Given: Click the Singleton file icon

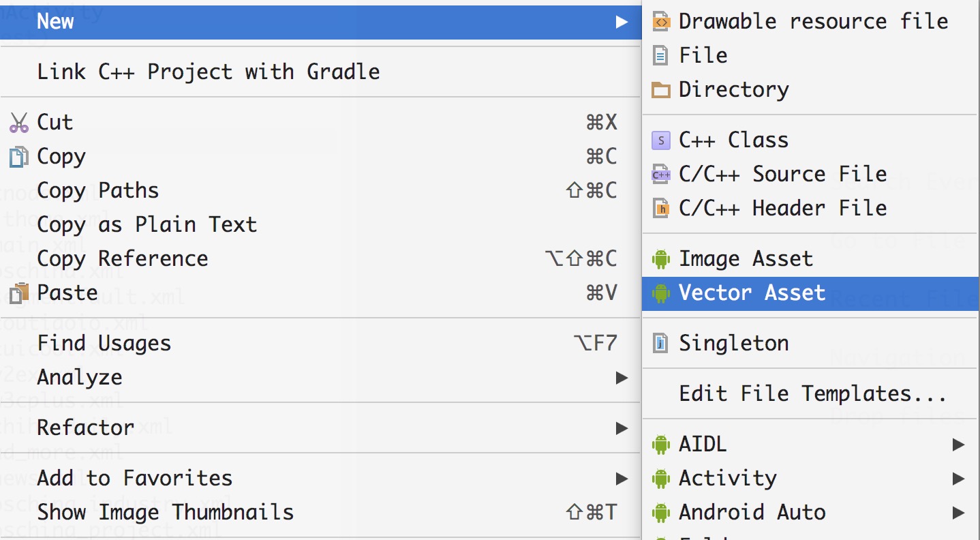Looking at the screenshot, I should (660, 343).
